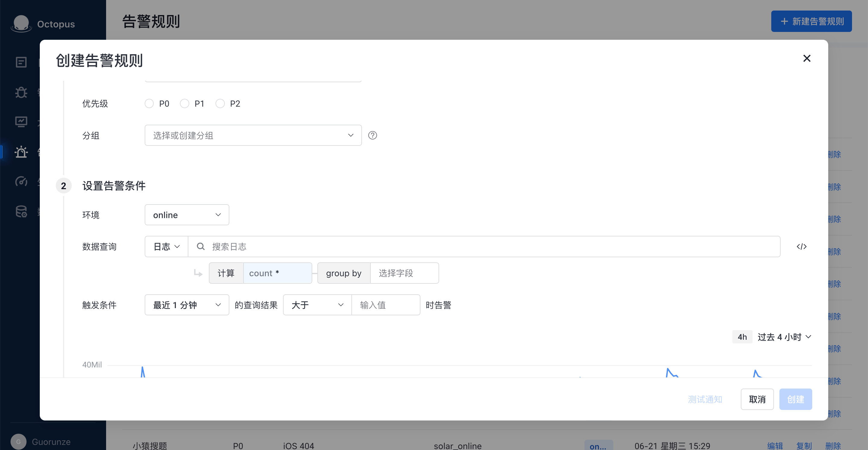868x450 pixels.
Task: Open the 最近 1 分钟 time window dropdown
Action: coord(187,305)
